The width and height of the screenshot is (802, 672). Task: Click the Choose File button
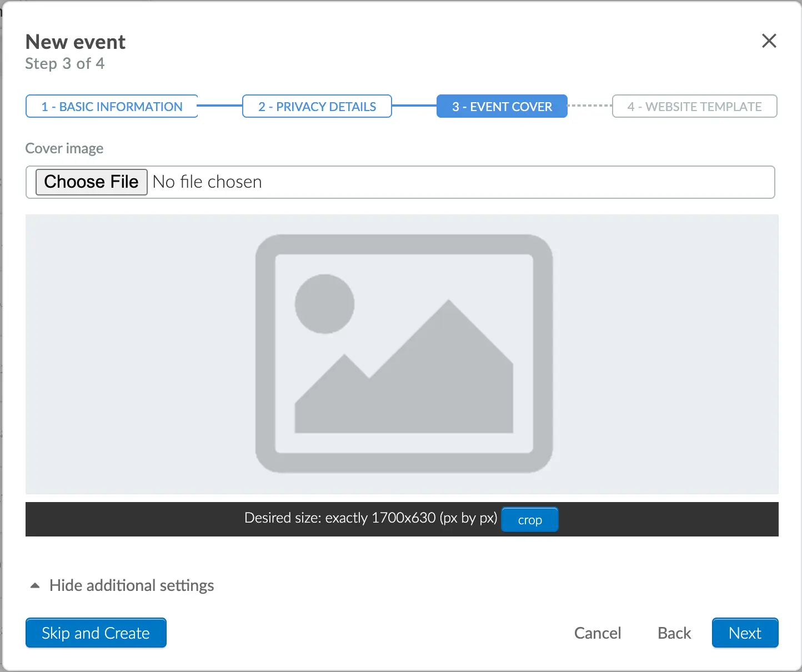pyautogui.click(x=91, y=182)
